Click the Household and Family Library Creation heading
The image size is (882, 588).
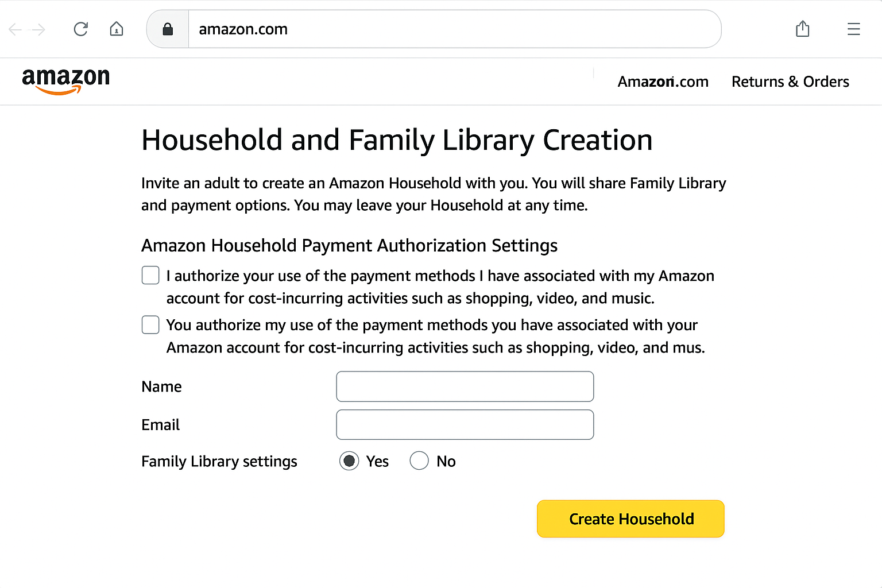coord(397,140)
